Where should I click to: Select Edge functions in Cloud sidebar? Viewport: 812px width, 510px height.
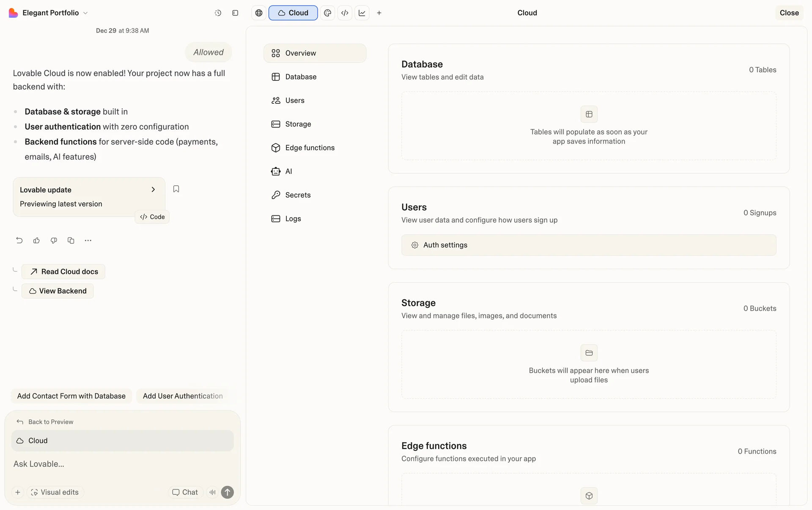click(x=310, y=148)
